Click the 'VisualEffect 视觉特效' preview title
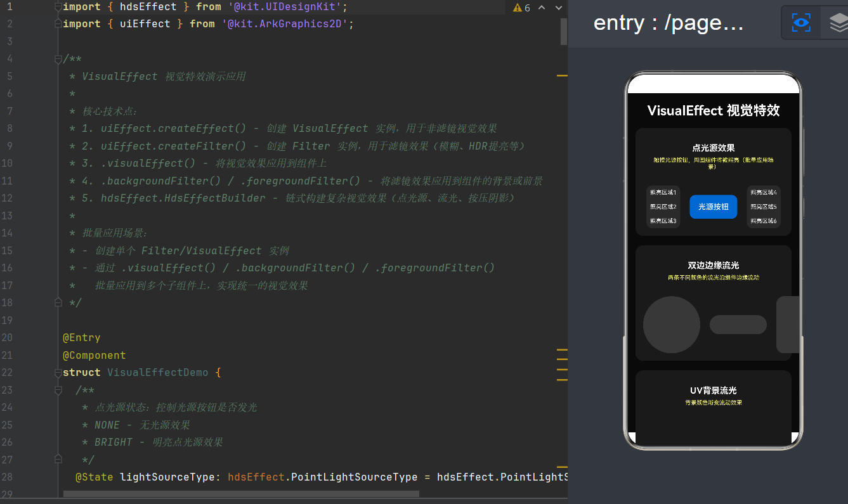The image size is (848, 504). [714, 110]
